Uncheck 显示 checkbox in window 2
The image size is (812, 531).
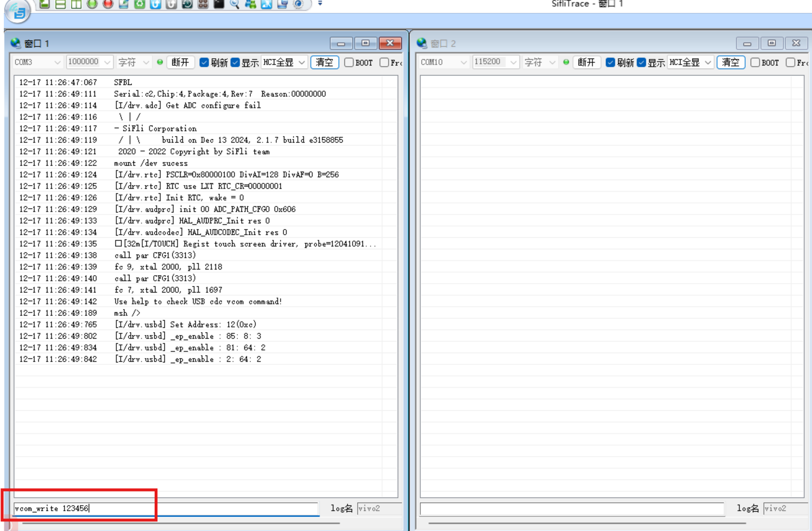point(642,62)
